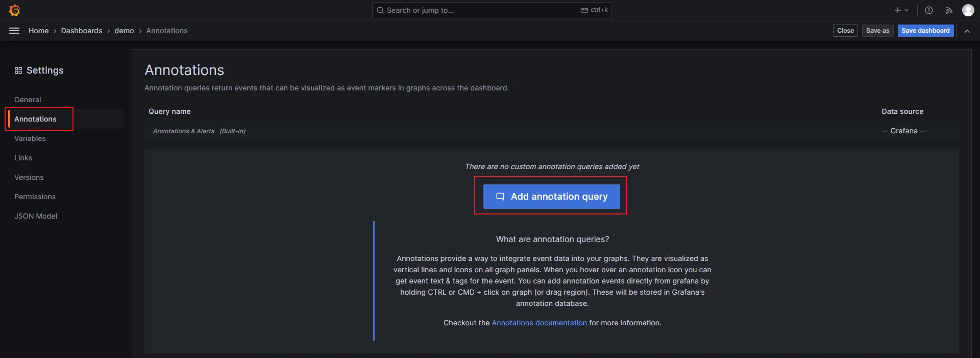Image resolution: width=980 pixels, height=358 pixels.
Task: Go to Home breadcrumb
Action: tap(38, 31)
